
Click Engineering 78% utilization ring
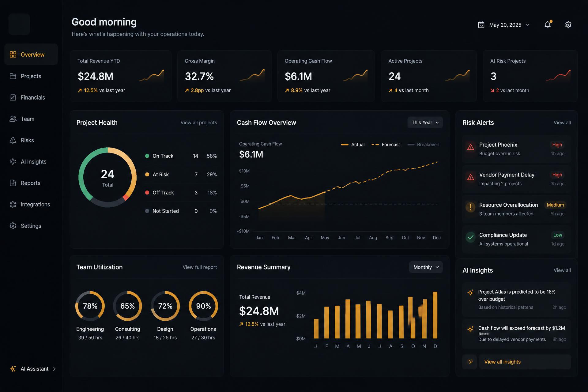point(90,306)
